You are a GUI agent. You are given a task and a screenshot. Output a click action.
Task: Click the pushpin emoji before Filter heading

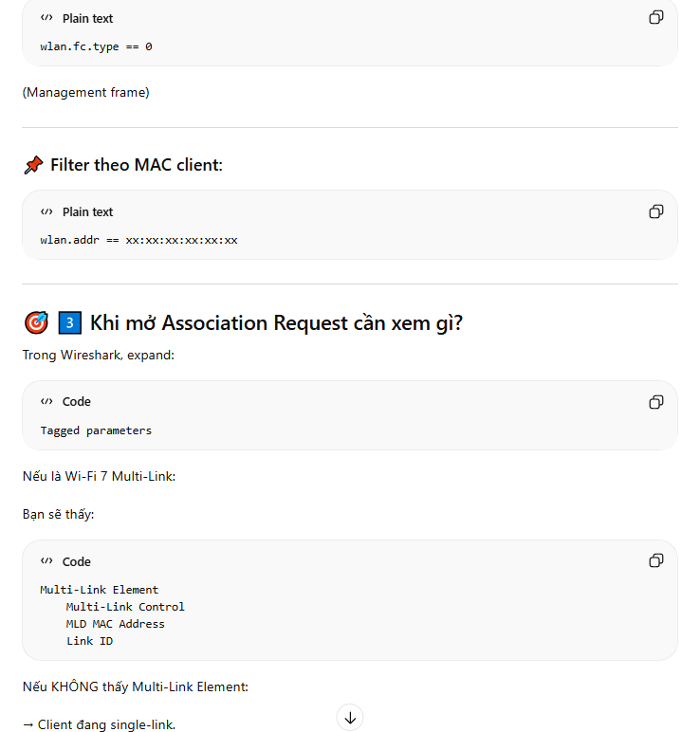pyautogui.click(x=33, y=166)
